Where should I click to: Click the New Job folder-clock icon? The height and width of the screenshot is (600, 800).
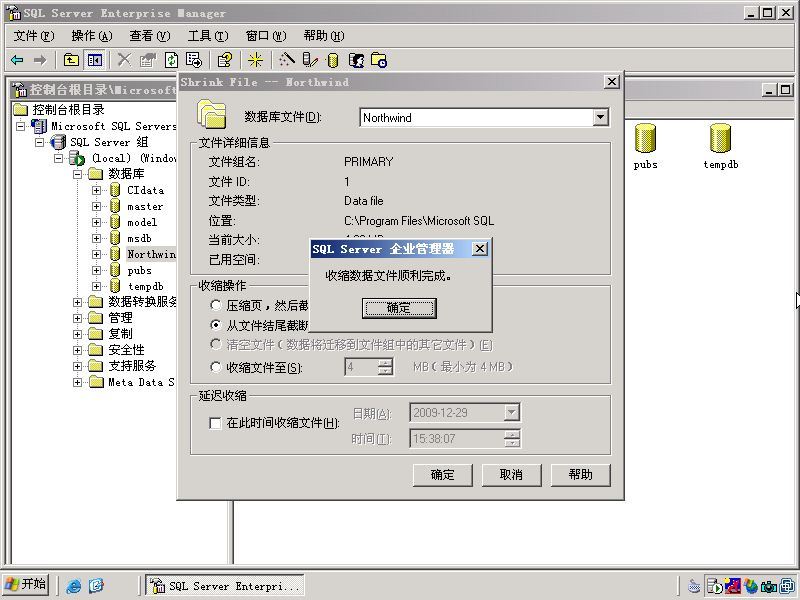coord(379,60)
